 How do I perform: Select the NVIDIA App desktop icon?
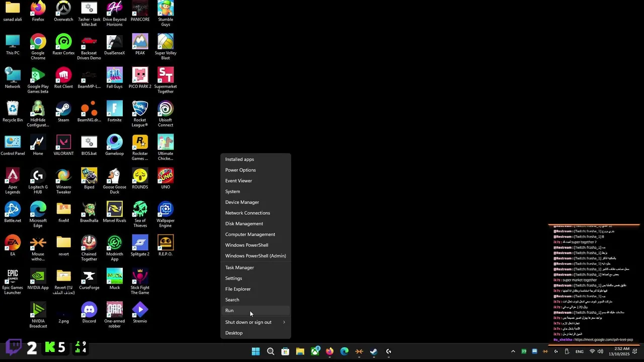pos(38,280)
